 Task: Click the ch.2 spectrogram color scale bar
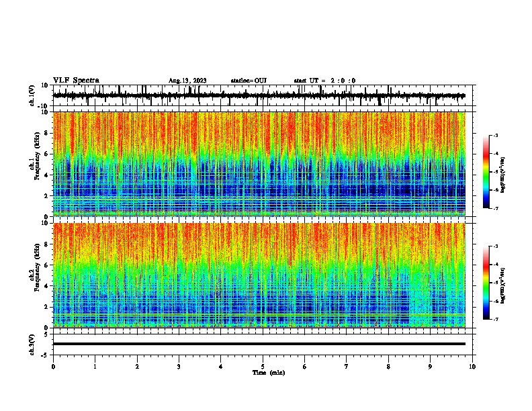pos(486,283)
